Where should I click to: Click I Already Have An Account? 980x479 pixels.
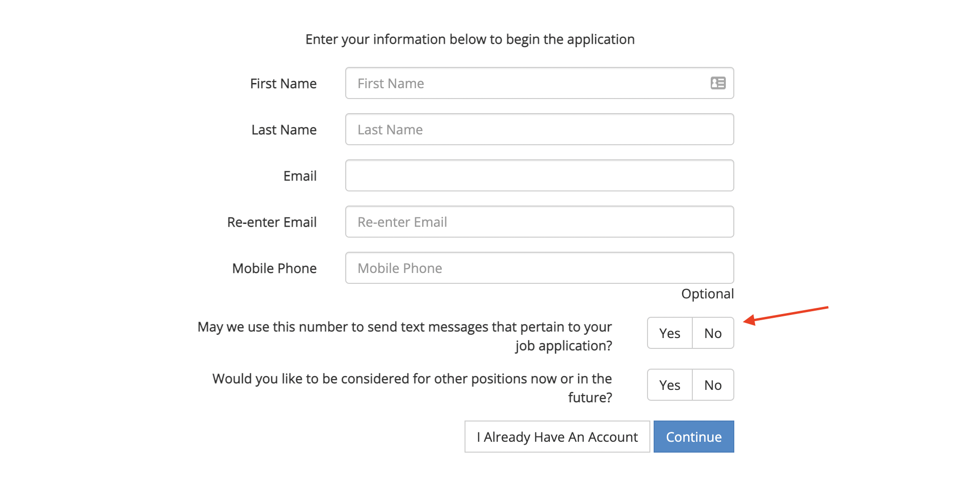coord(557,437)
